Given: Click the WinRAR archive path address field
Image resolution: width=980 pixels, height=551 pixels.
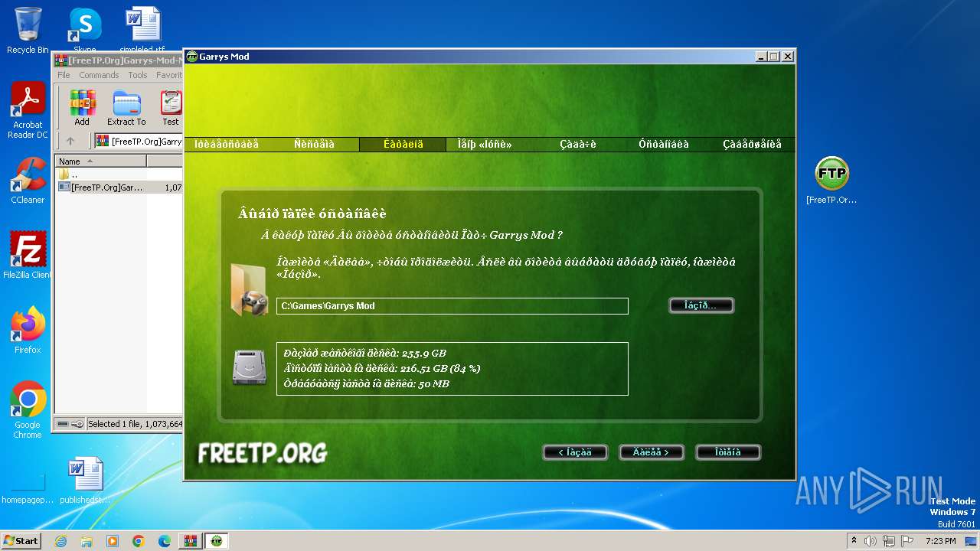Looking at the screenshot, I should pyautogui.click(x=139, y=141).
